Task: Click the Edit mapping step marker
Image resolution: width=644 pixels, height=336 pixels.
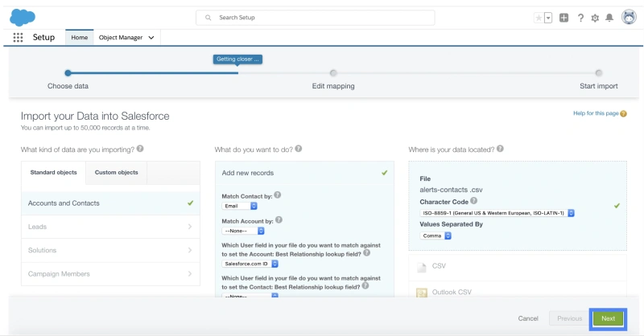Action: click(333, 73)
